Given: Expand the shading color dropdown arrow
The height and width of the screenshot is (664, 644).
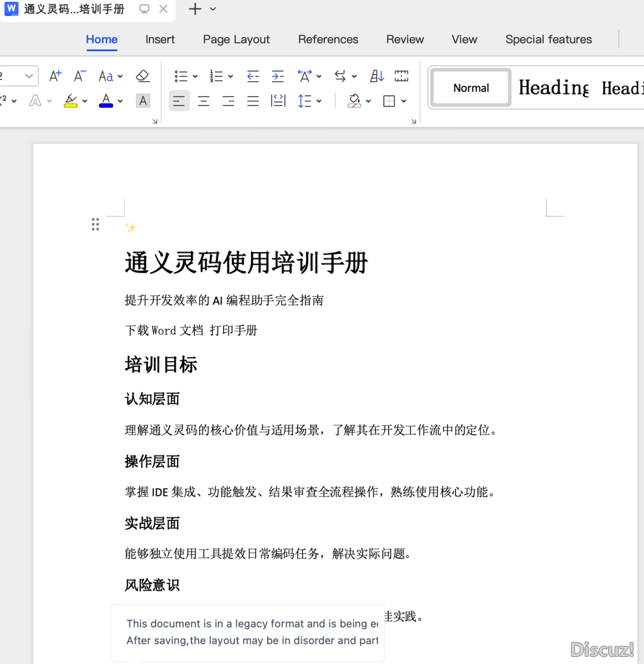Looking at the screenshot, I should [368, 101].
